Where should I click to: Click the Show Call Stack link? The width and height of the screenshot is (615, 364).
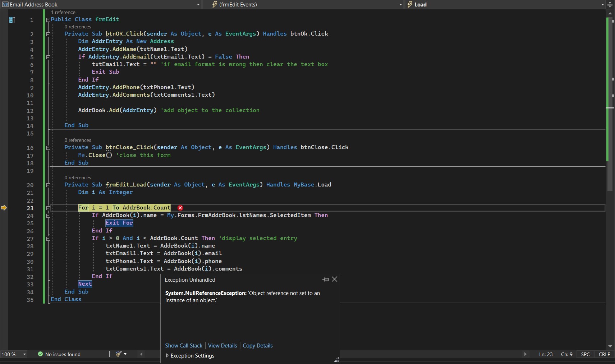(x=184, y=346)
